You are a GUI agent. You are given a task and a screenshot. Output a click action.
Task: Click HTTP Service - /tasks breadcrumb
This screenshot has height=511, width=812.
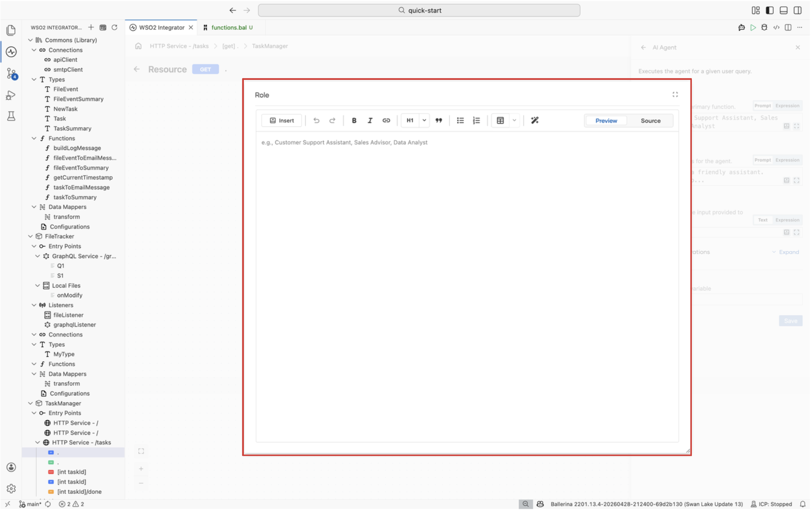click(179, 46)
